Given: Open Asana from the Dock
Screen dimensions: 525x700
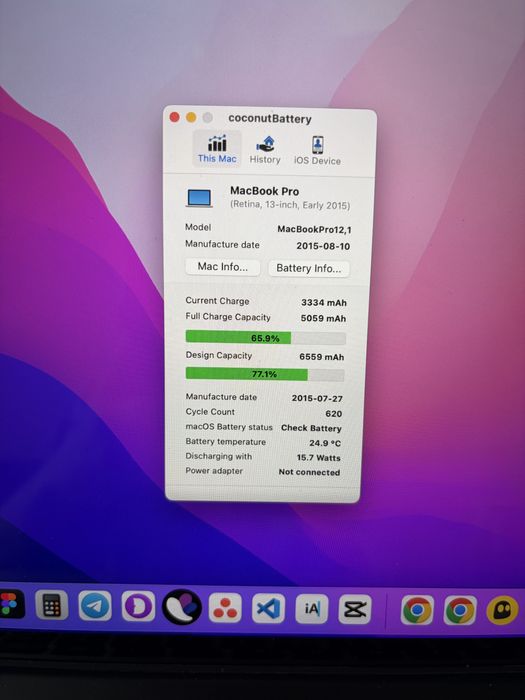Looking at the screenshot, I should [x=225, y=608].
